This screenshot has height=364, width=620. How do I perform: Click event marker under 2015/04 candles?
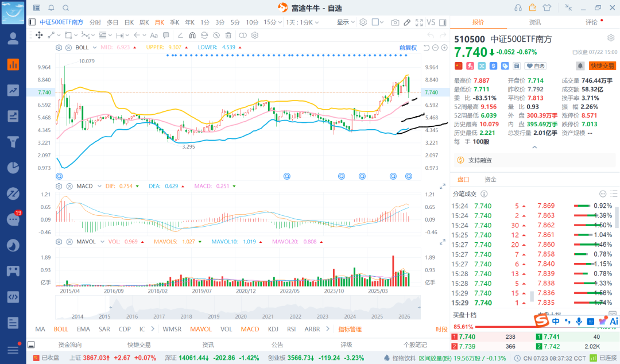click(x=59, y=176)
